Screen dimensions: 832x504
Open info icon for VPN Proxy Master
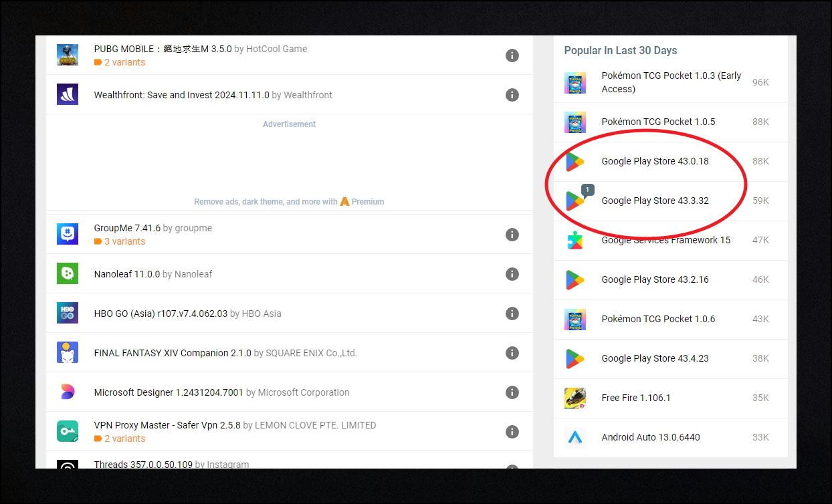point(512,432)
